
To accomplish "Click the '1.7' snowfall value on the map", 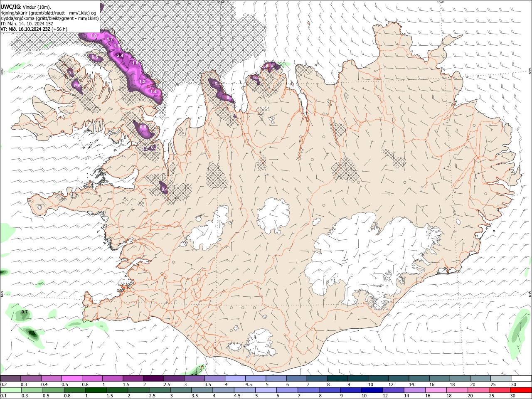I will (110, 39).
